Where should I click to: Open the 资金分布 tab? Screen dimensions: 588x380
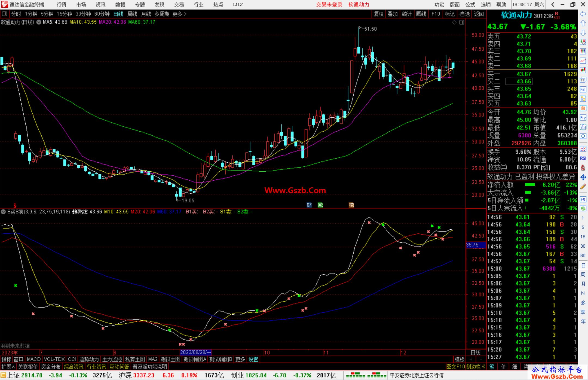point(51,367)
